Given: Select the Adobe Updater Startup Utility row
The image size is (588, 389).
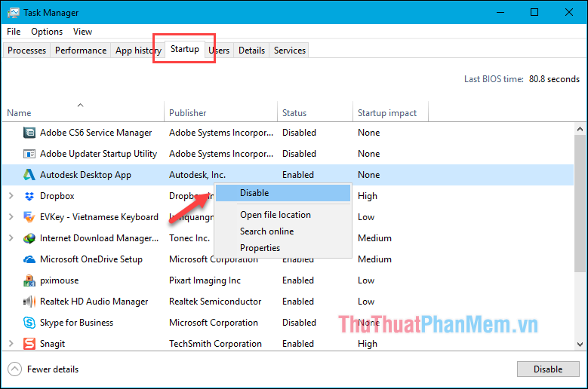Looking at the screenshot, I should click(x=288, y=154).
